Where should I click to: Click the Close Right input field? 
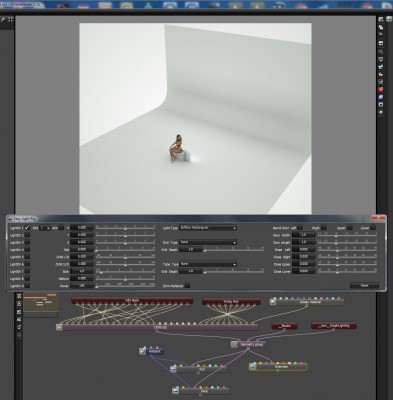[304, 257]
